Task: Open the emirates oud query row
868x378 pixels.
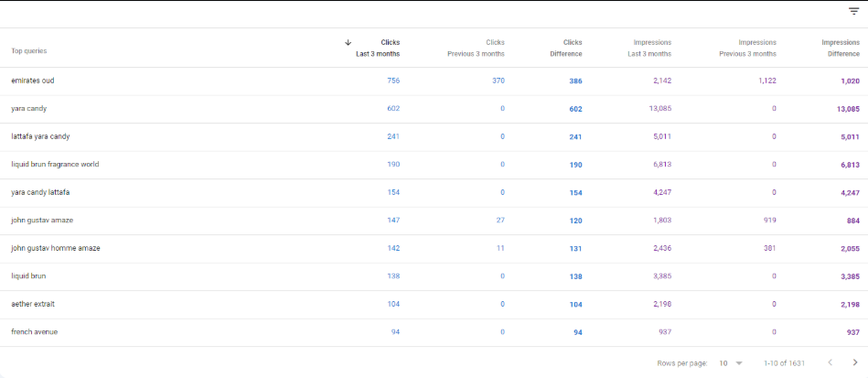Action: 33,81
